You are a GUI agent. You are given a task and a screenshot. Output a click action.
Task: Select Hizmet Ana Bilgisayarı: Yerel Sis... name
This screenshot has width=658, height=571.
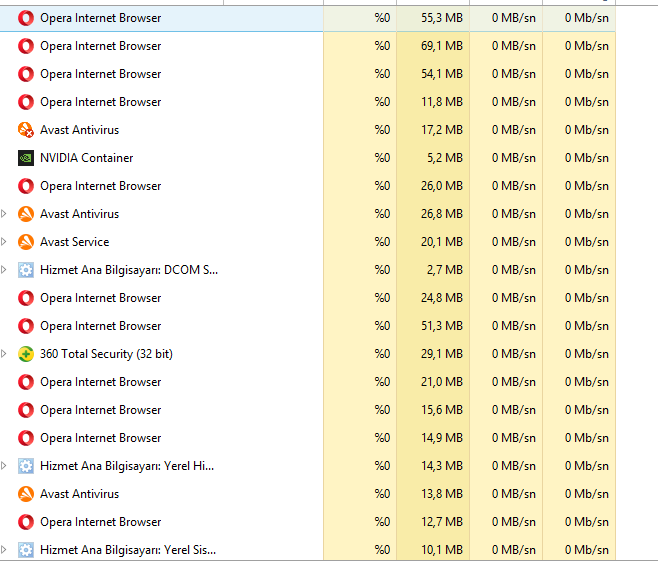tap(128, 550)
